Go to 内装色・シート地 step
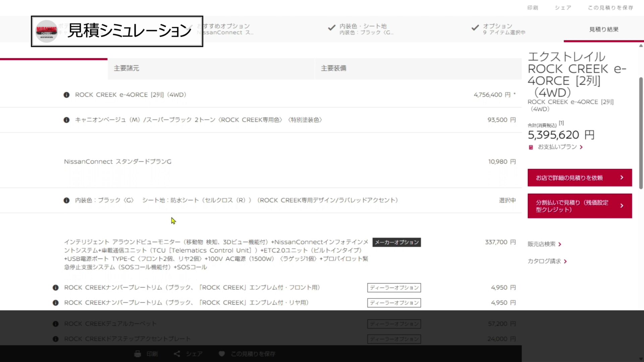Image resolution: width=644 pixels, height=362 pixels. coord(366,29)
